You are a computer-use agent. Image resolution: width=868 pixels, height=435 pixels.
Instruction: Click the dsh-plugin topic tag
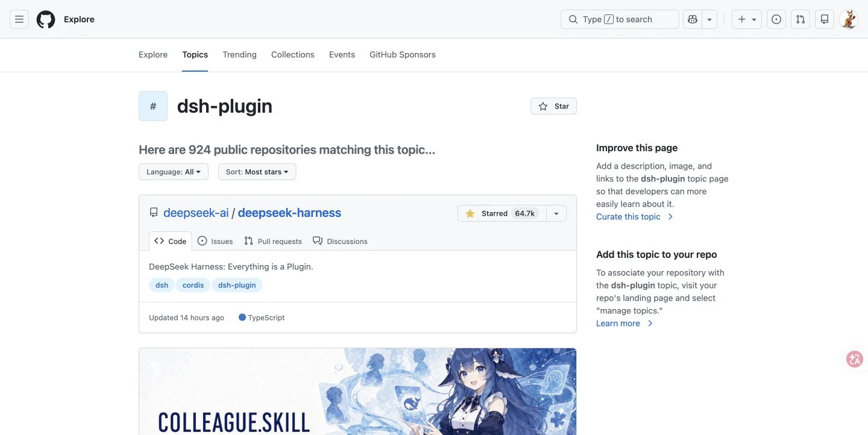(x=237, y=285)
